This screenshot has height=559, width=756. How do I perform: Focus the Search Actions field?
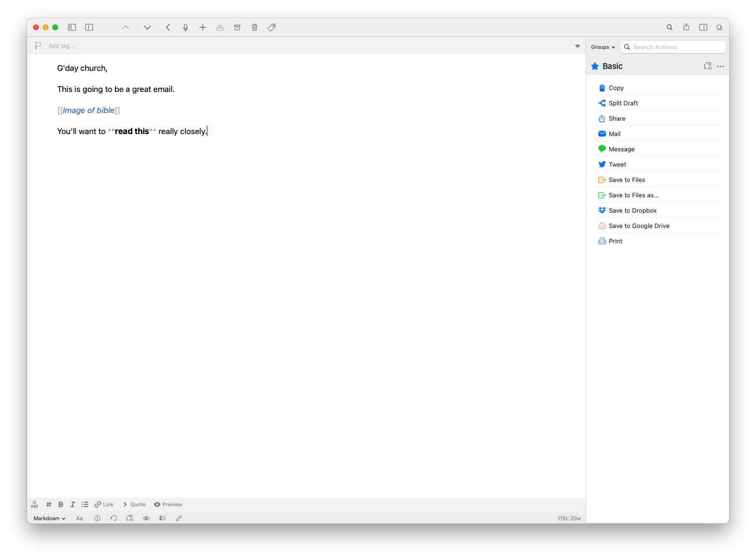674,47
